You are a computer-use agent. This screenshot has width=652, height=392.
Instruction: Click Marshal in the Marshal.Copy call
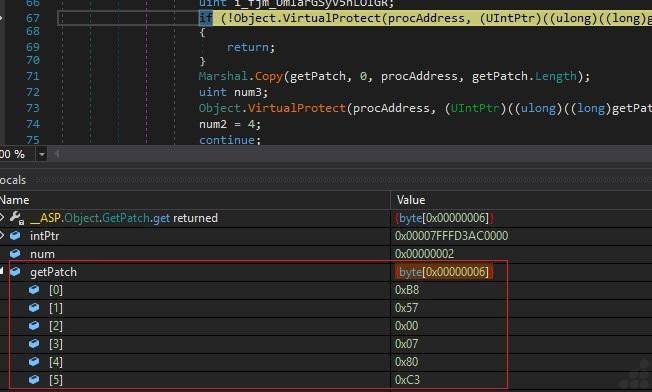223,76
